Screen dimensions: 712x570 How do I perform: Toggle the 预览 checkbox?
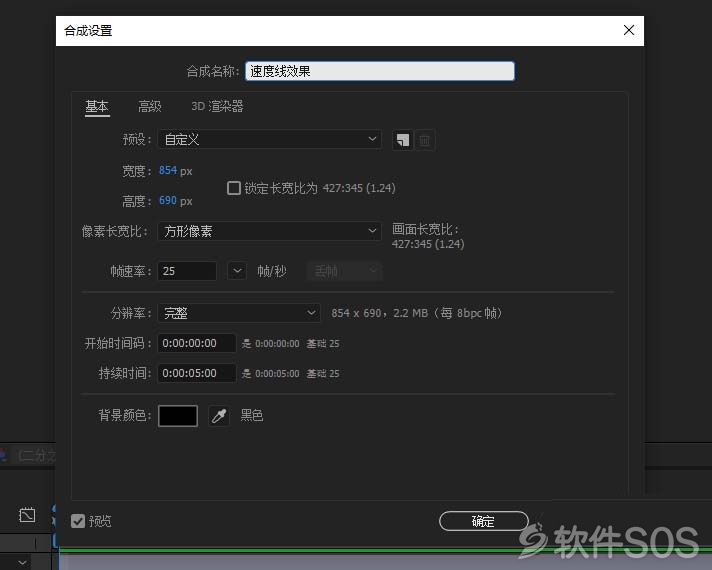coord(78,521)
